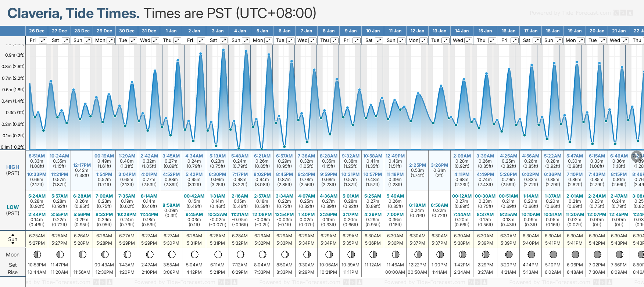Click the up arrow above Sun label

13,234
